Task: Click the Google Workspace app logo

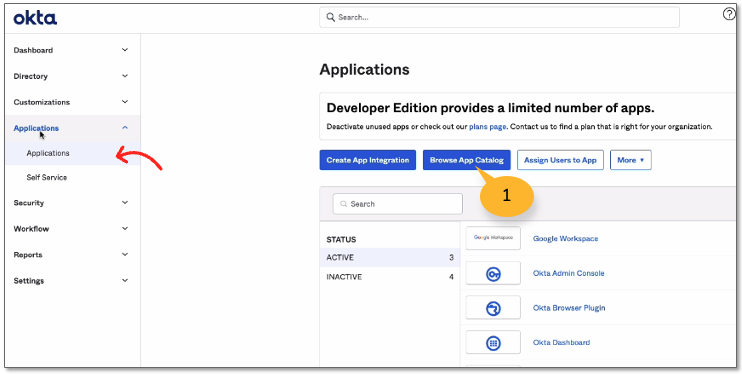Action: click(x=493, y=238)
